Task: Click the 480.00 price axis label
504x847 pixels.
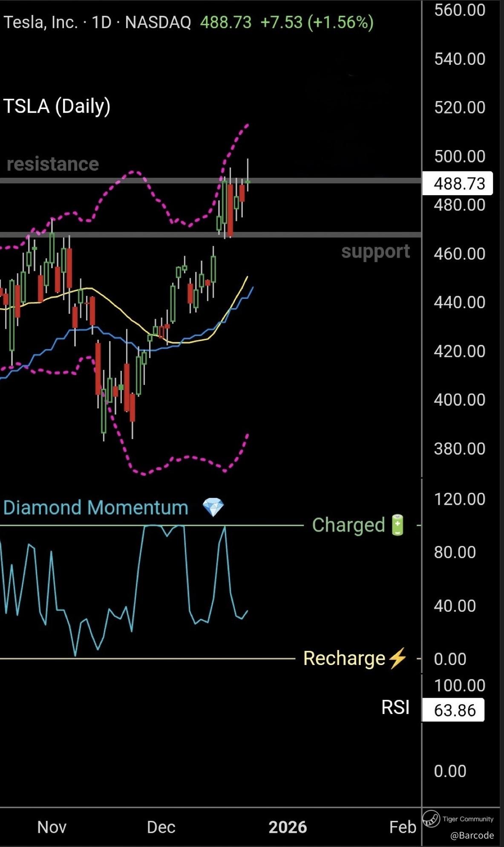Action: coord(460,205)
